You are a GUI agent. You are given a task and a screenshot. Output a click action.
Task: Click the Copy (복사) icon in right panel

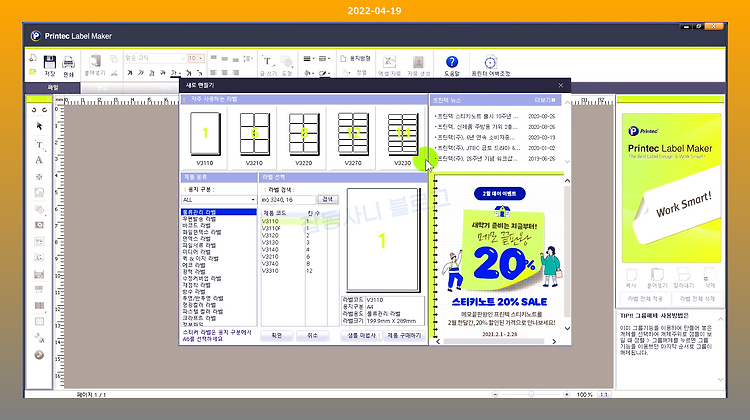point(631,277)
